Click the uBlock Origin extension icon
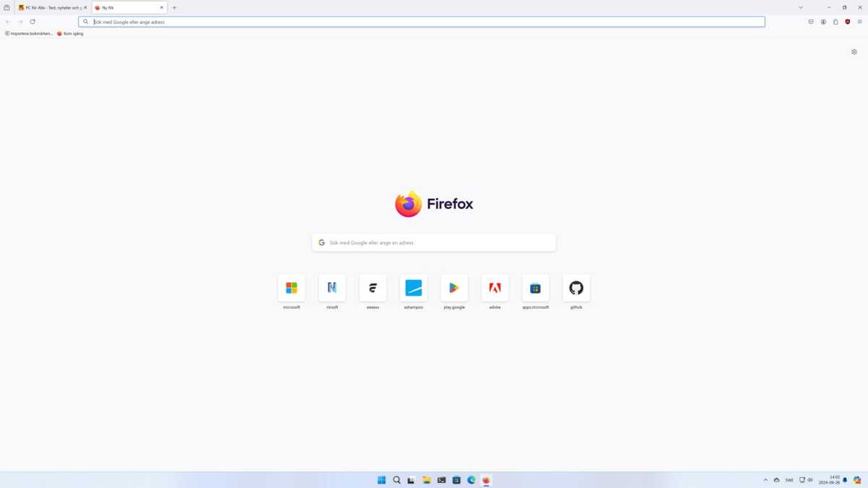 [847, 22]
